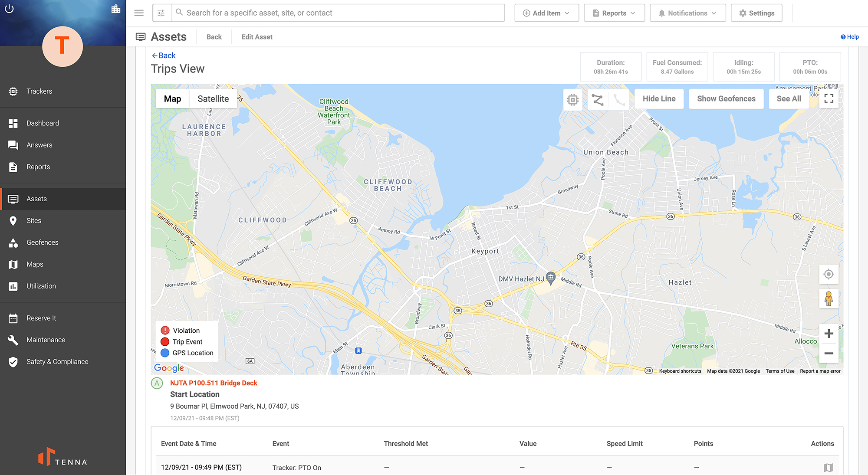Expand the Notifications dropdown menu

(x=687, y=13)
